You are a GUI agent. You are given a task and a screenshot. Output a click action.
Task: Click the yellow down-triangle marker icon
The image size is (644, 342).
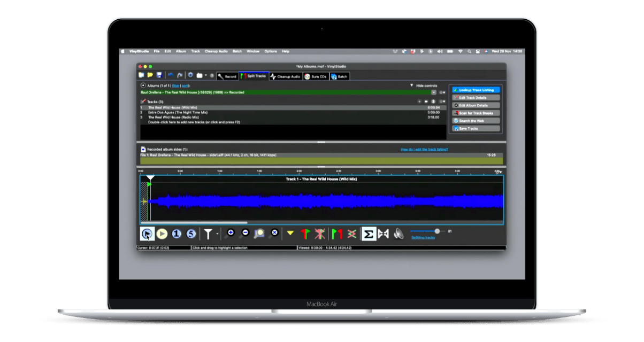click(290, 234)
